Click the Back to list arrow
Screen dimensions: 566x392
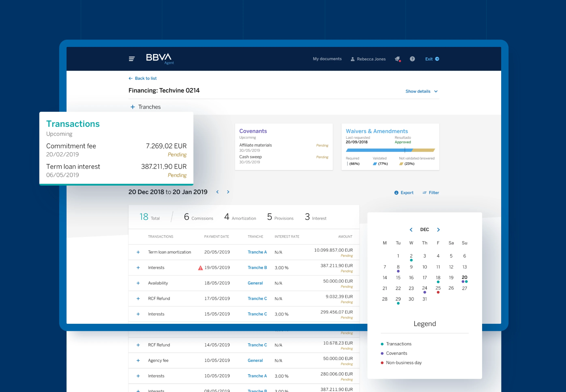[x=131, y=78]
